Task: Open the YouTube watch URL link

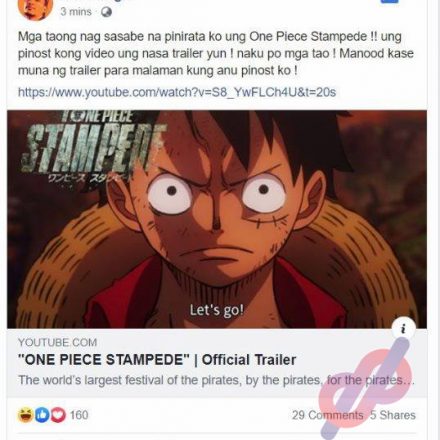Action: 177,92
